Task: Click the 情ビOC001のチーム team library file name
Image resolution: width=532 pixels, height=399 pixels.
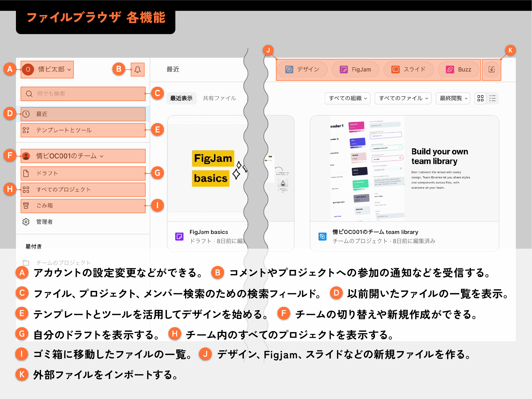Action: 375,232
